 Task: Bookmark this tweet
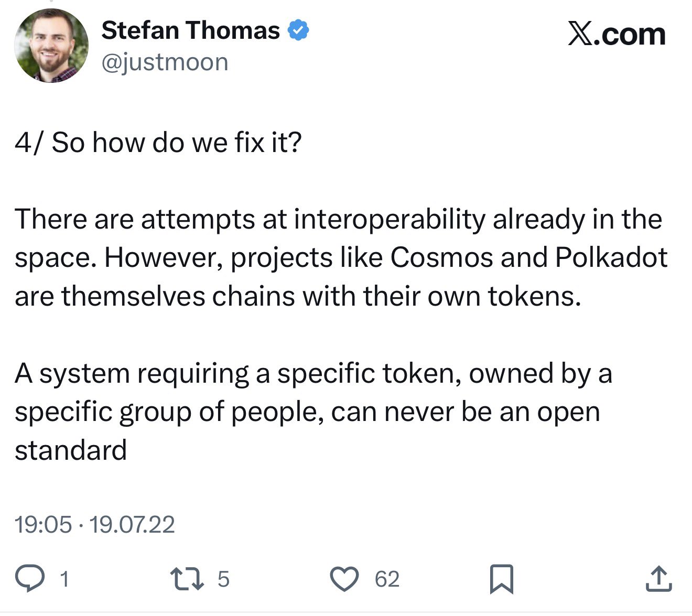click(501, 579)
